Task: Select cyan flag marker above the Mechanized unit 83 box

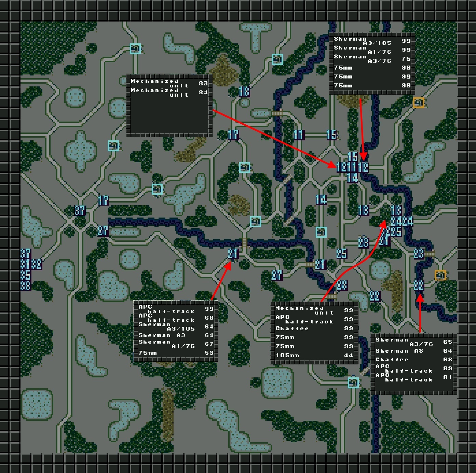Action: pyautogui.click(x=136, y=48)
